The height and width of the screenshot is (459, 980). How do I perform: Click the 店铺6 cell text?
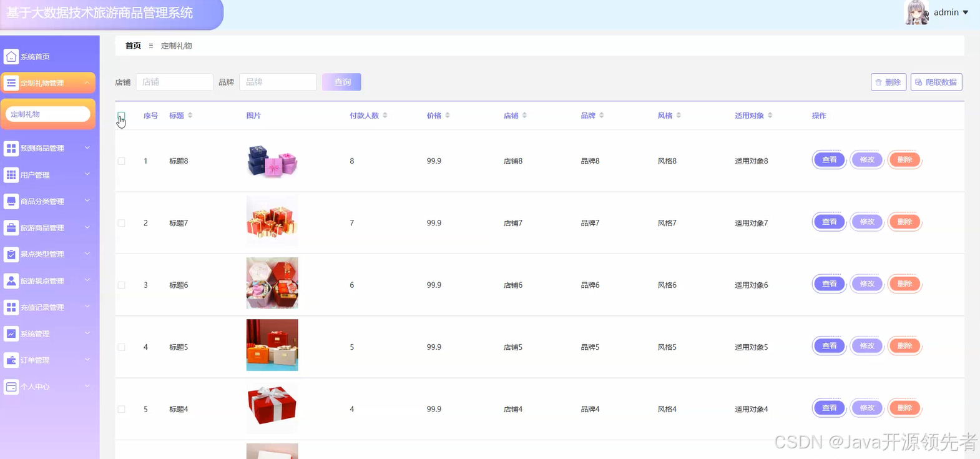coord(513,285)
